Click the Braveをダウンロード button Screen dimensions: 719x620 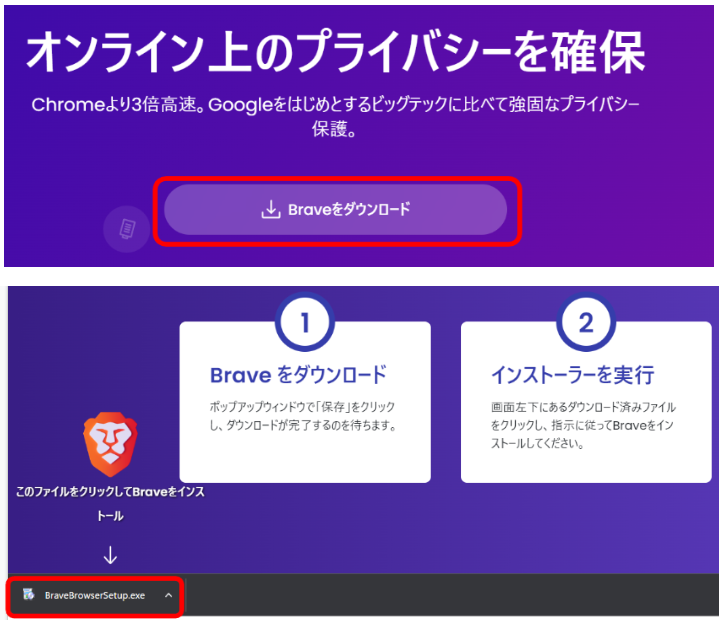coord(335,210)
